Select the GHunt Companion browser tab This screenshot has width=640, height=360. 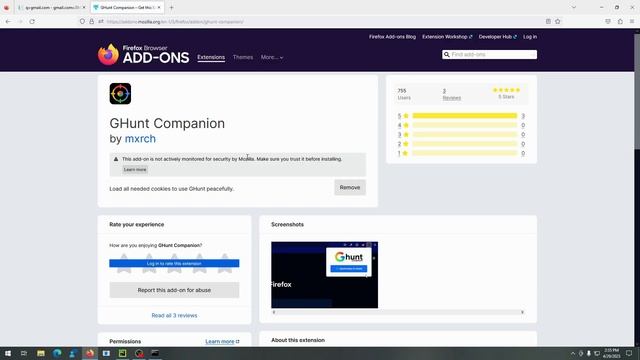coord(127,7)
